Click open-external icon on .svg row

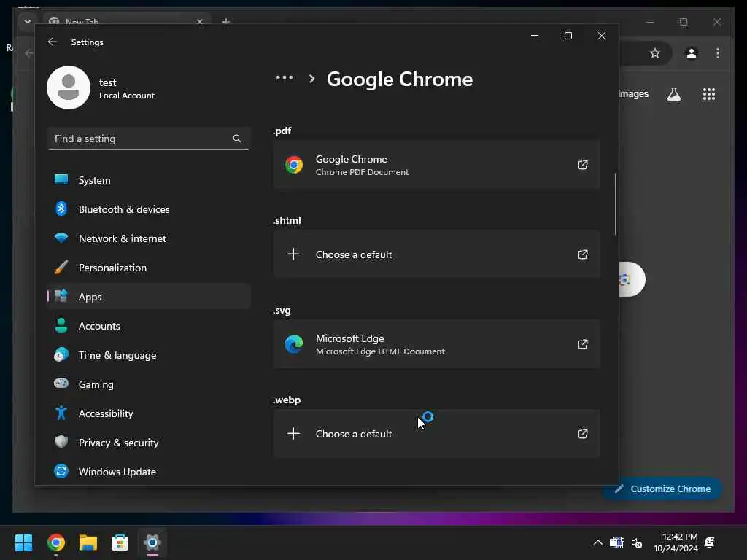[x=583, y=344]
